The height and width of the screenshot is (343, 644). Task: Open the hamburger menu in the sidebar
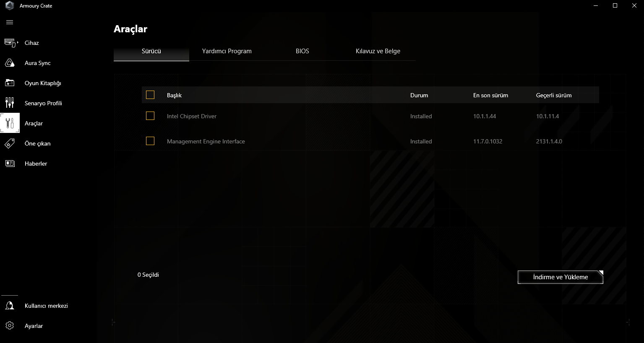click(10, 22)
